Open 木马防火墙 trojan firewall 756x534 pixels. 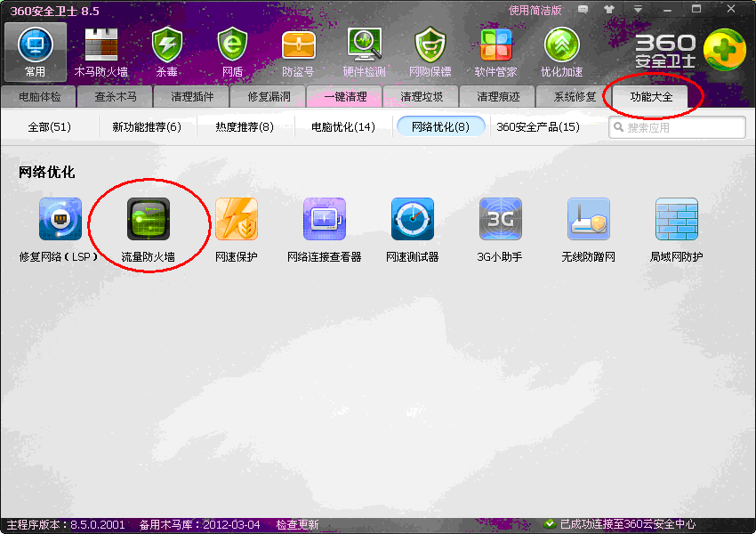[101, 53]
